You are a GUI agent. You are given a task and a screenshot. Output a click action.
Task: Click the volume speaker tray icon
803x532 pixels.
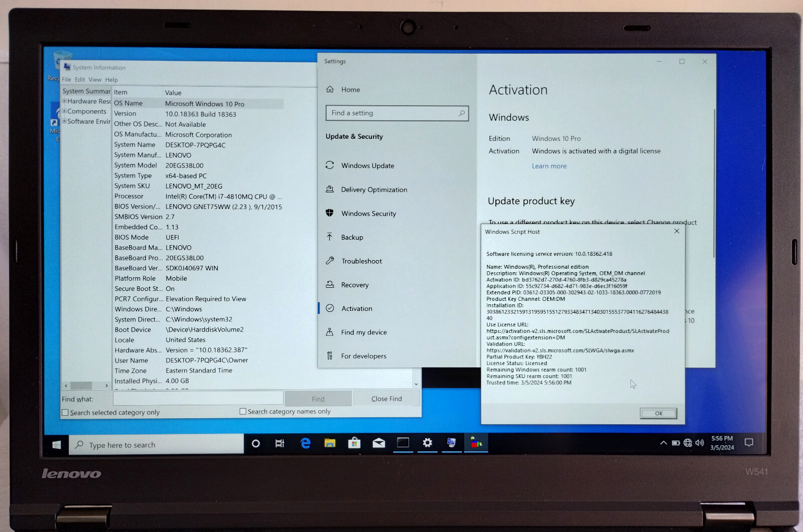[x=700, y=443]
